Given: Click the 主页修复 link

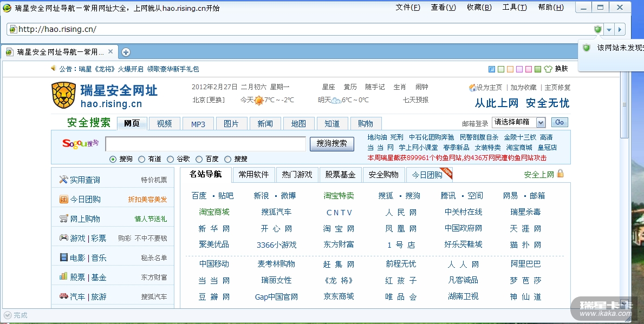Looking at the screenshot, I should point(558,88).
